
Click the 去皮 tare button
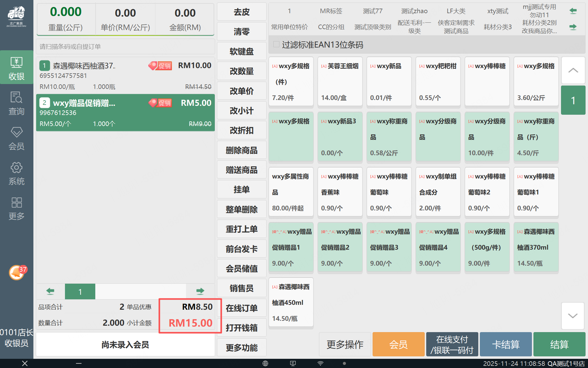241,12
